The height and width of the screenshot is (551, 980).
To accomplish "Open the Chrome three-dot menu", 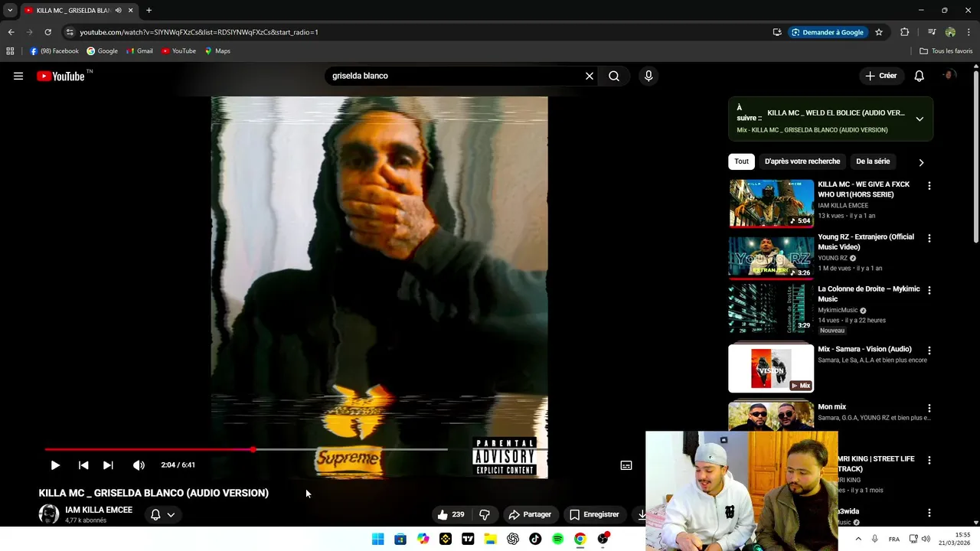I will pos(969,32).
